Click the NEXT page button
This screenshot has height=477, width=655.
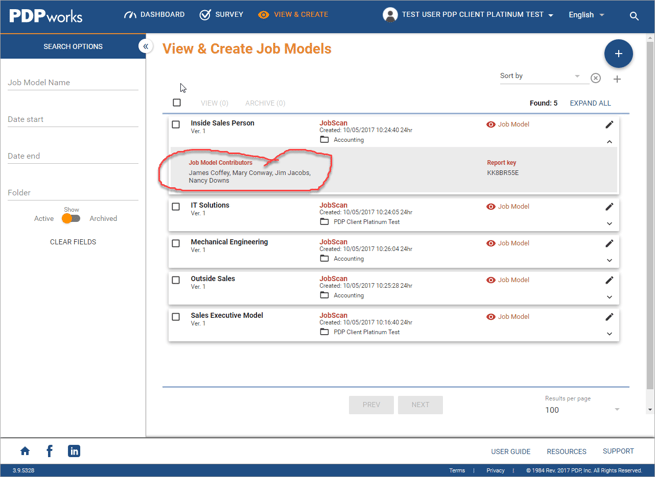[x=420, y=405]
